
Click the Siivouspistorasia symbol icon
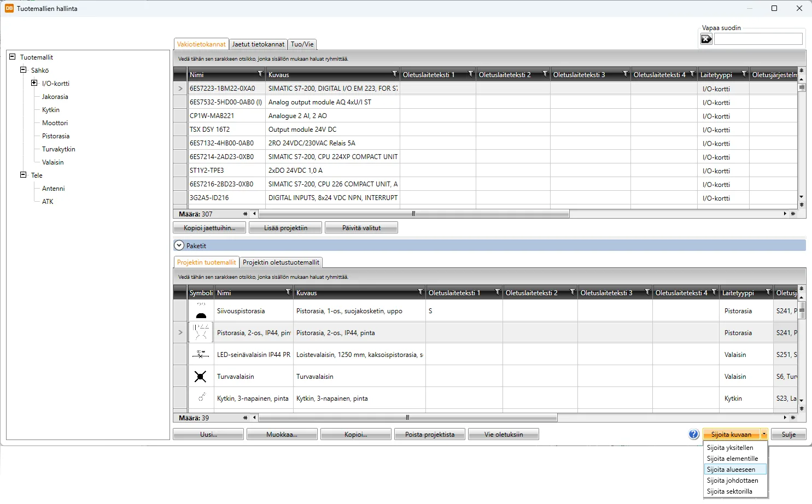[x=201, y=311]
